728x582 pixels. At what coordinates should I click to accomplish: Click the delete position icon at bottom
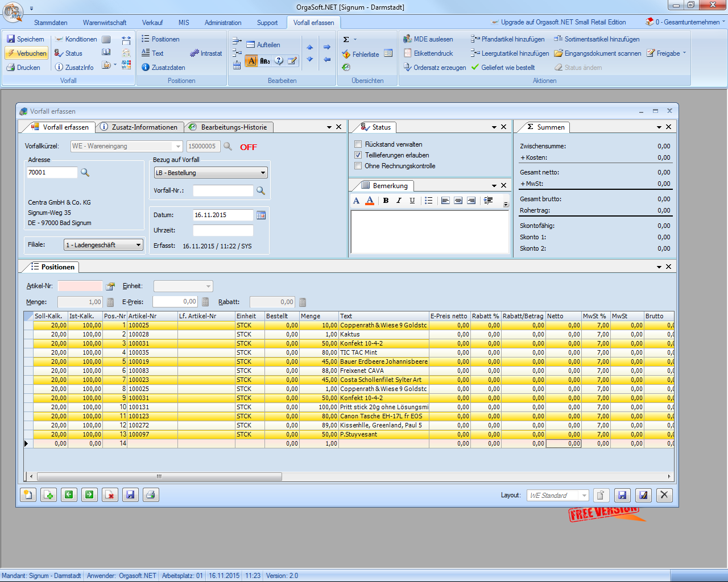(110, 495)
